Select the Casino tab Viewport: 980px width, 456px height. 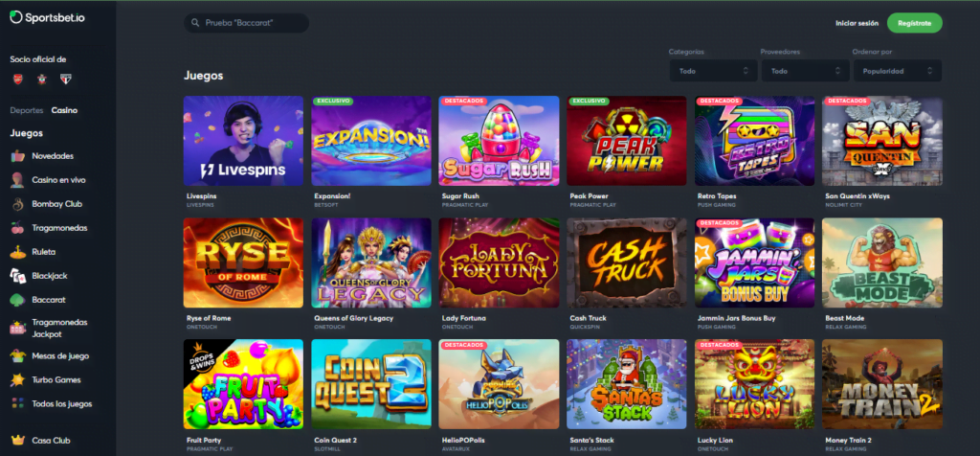[64, 110]
